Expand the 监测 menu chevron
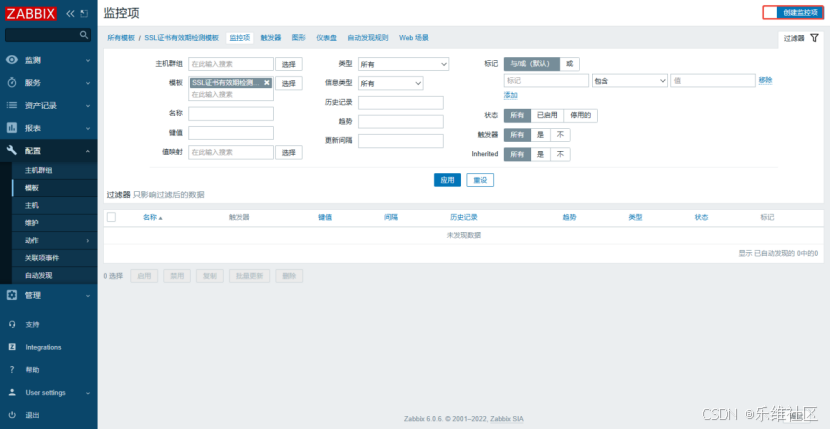 [88, 60]
